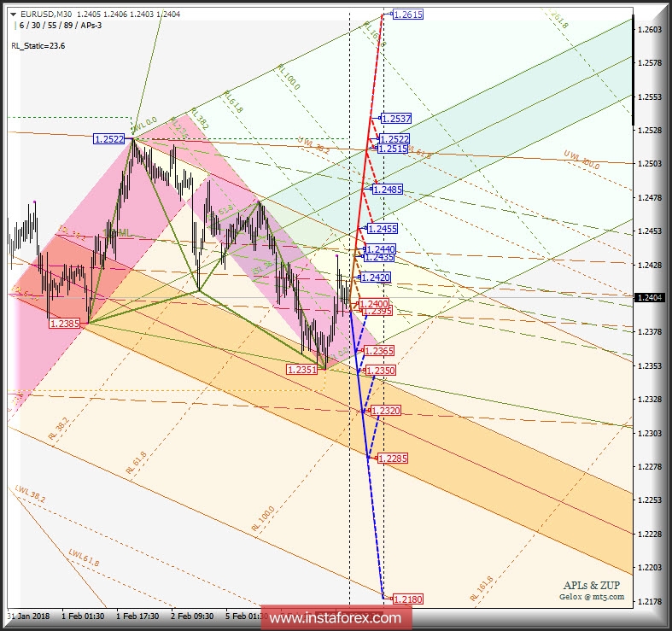Select the 1.2350 support price label
This screenshot has height=631, width=672.
380,370
